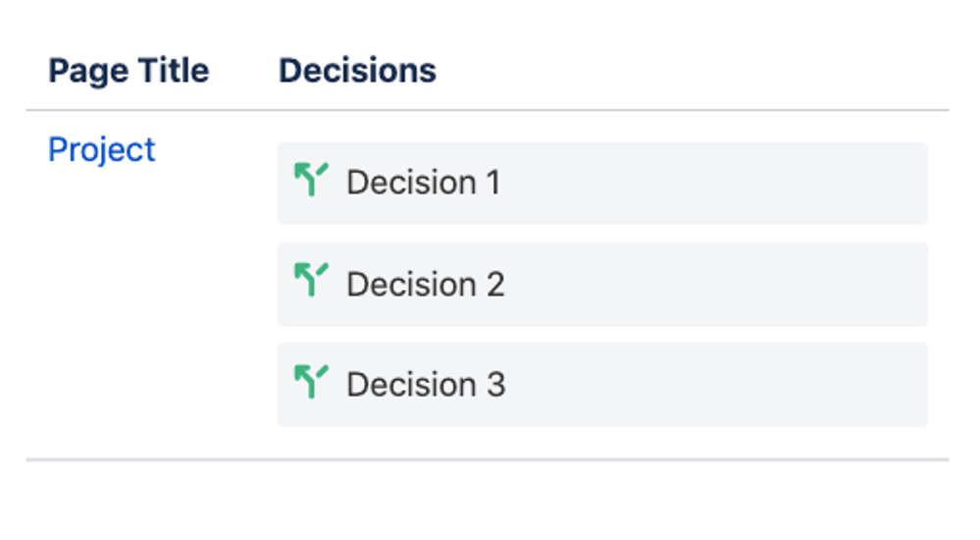The image size is (980, 540).
Task: Click the bottom border line of the table
Action: point(488,459)
